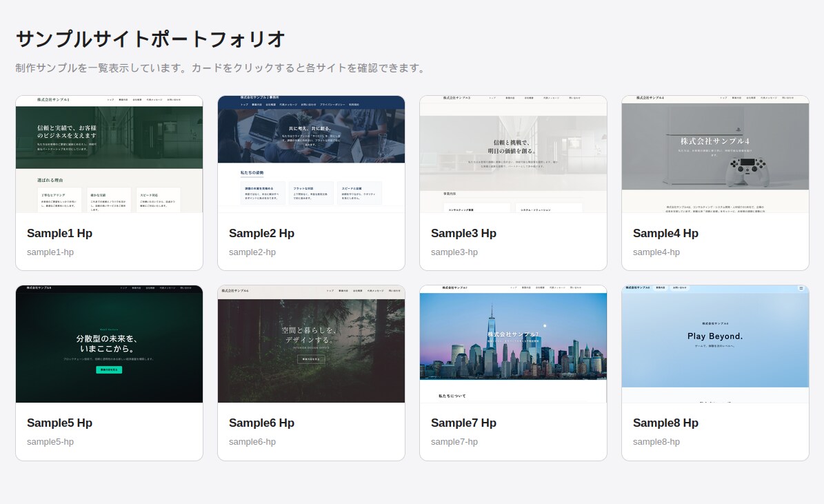Click the Sample6 Hp card title
Image resolution: width=824 pixels, height=504 pixels.
pyautogui.click(x=262, y=423)
